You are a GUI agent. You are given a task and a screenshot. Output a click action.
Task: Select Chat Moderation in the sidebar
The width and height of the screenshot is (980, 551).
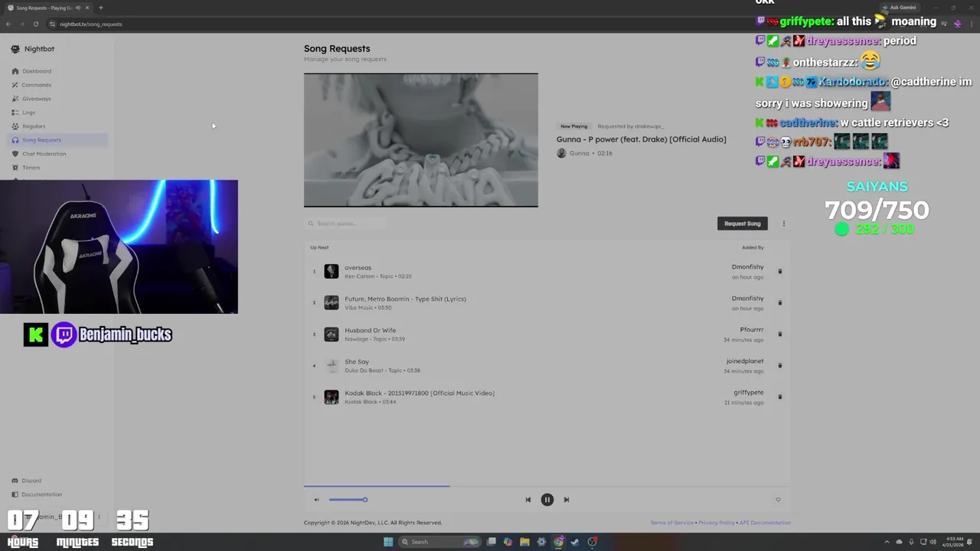click(44, 154)
